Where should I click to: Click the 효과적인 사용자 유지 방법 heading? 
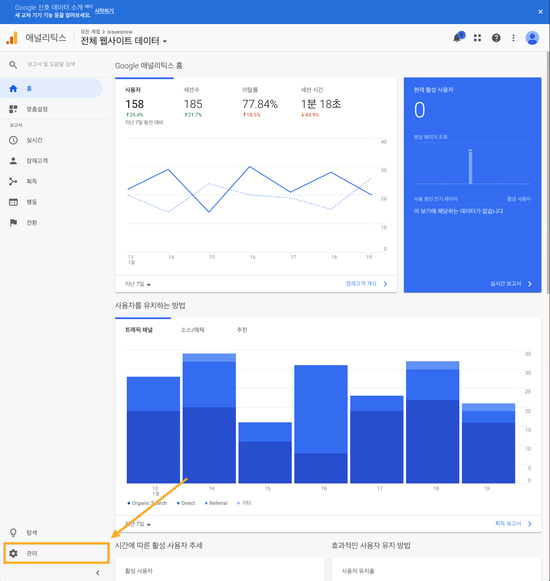point(371,545)
